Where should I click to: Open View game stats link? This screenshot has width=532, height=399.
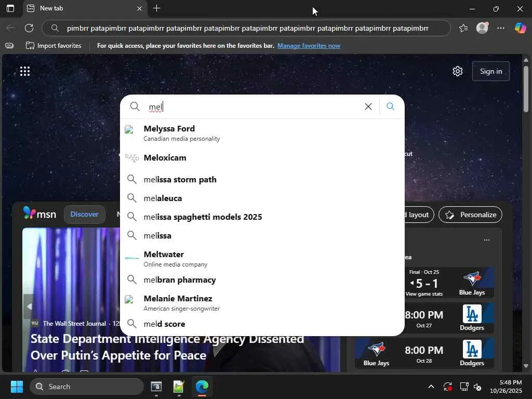[424, 294]
